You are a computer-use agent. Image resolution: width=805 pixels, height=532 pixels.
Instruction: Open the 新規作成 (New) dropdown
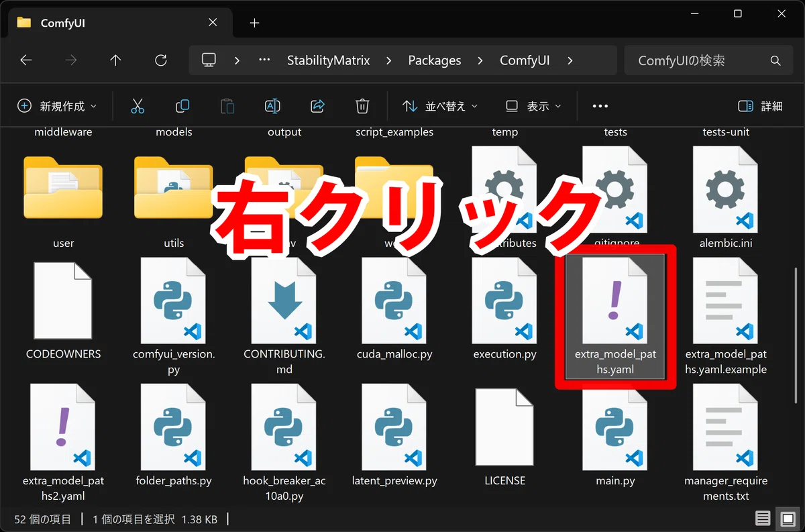coord(57,106)
